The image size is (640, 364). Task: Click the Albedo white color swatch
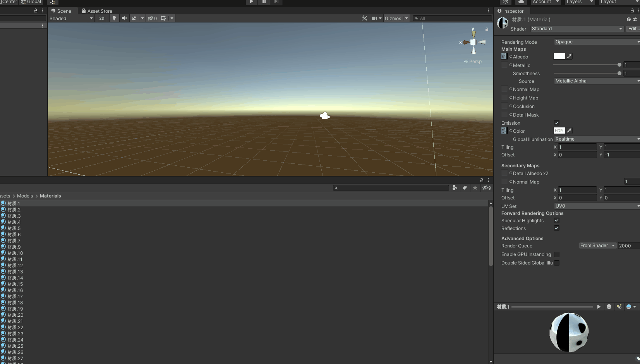click(559, 56)
